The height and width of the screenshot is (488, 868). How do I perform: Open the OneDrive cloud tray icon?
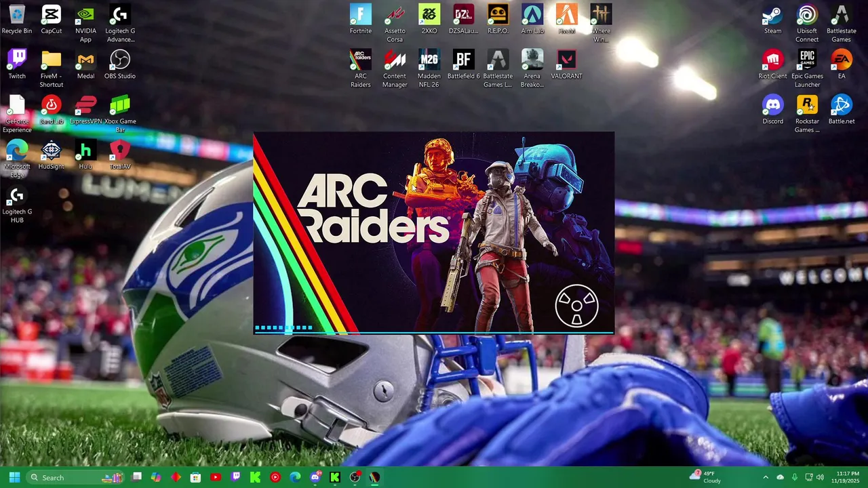click(780, 477)
